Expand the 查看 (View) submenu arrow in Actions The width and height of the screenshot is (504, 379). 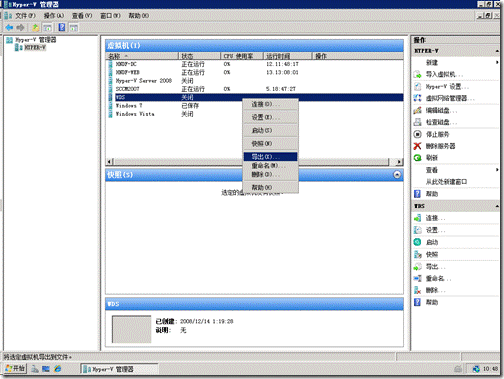point(497,170)
